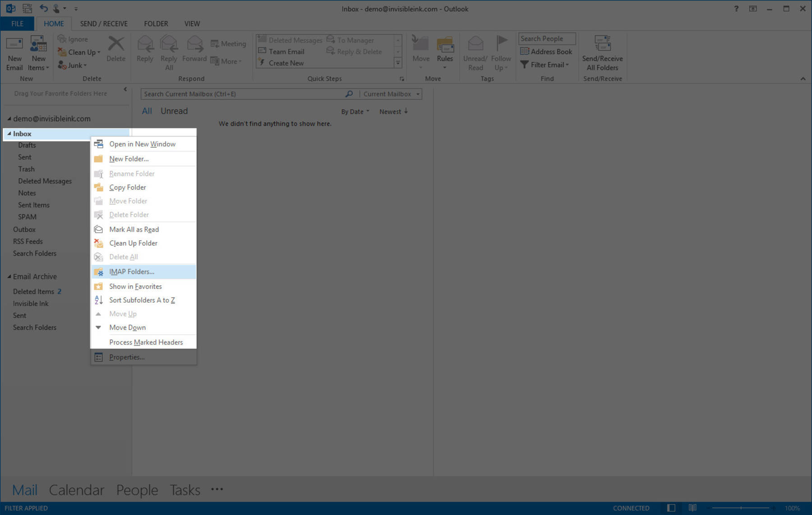Switch to the FOLDER tab

pos(156,23)
